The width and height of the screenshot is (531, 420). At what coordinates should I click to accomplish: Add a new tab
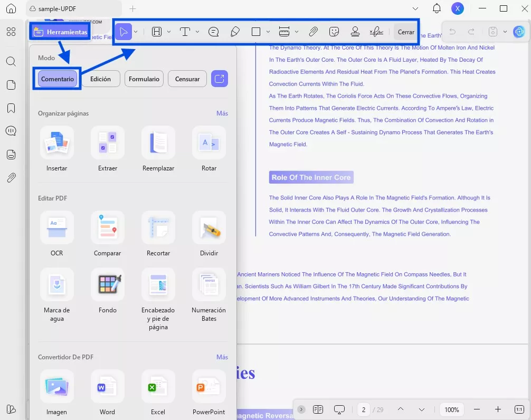click(x=133, y=9)
